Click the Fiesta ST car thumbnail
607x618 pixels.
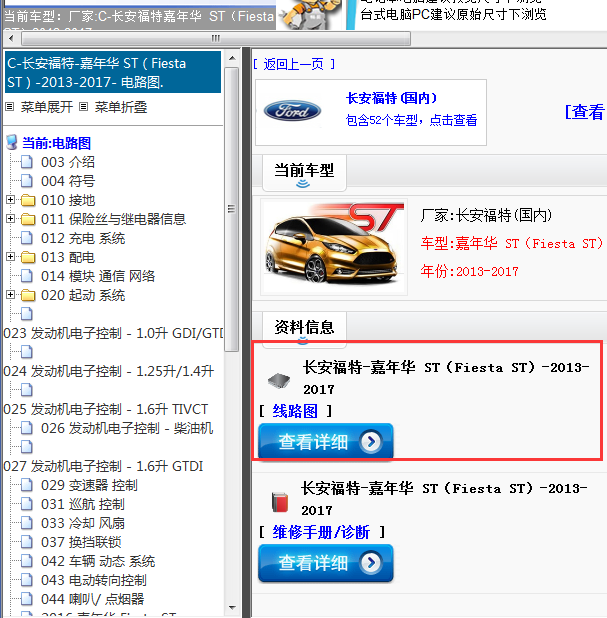[x=334, y=248]
